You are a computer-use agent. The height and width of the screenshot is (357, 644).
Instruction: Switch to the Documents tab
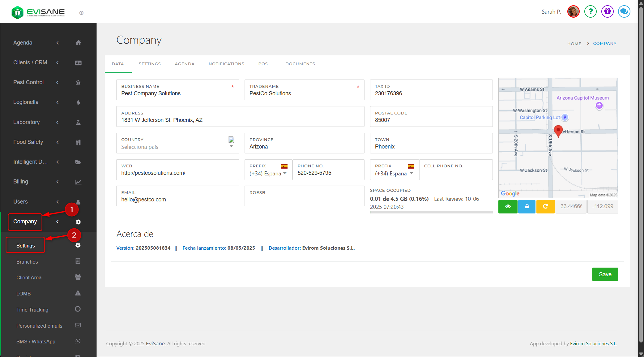coord(300,64)
